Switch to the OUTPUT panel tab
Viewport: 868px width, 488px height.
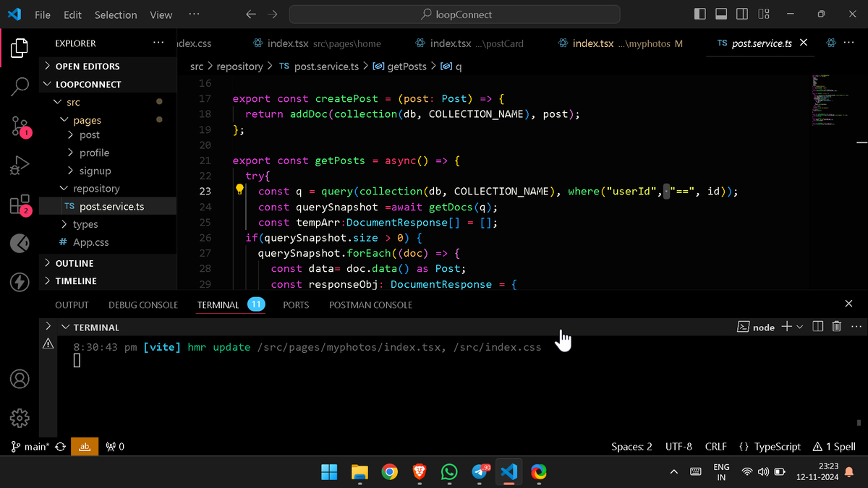tap(72, 305)
